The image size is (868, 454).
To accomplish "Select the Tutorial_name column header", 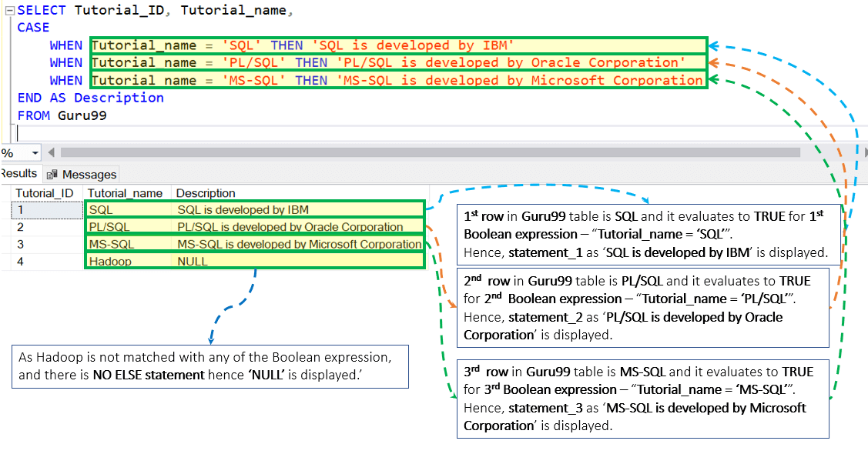I will point(123,193).
